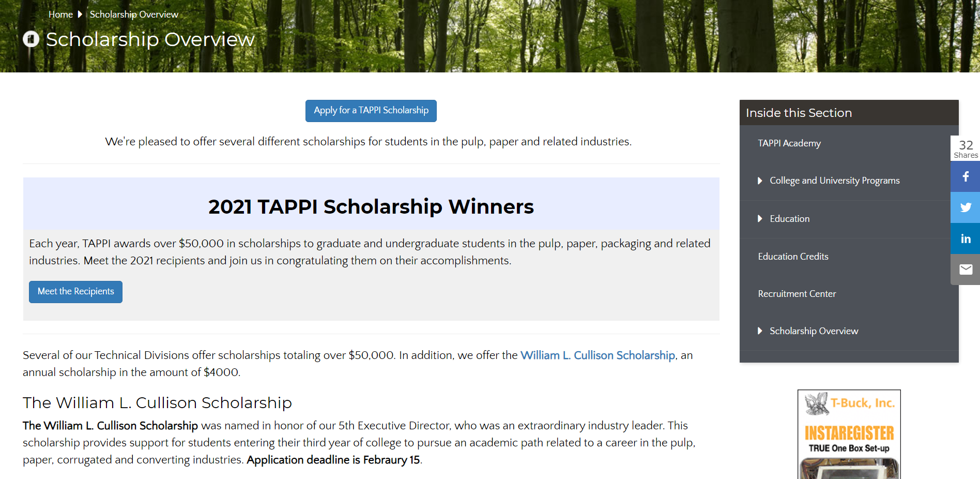Image resolution: width=980 pixels, height=479 pixels.
Task: Open the T-Buck Instaregister advertisement
Action: [849, 433]
